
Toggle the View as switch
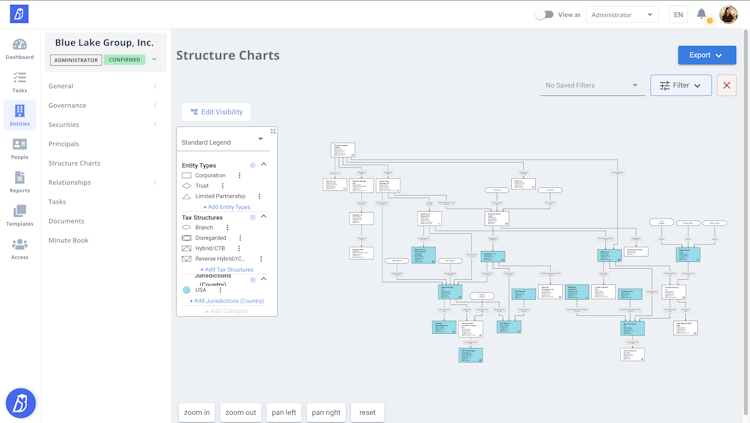click(544, 15)
